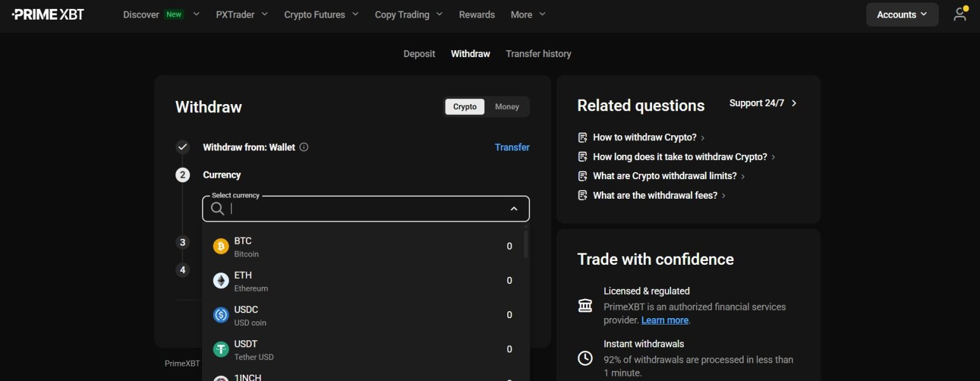Open the user profile icon
Viewport: 980px width, 381px height.
[960, 14]
